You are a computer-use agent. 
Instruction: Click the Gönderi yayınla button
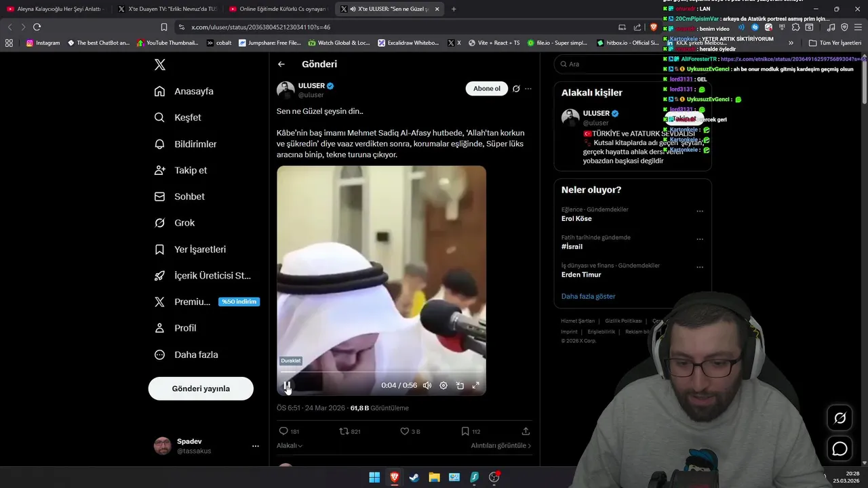pos(201,388)
